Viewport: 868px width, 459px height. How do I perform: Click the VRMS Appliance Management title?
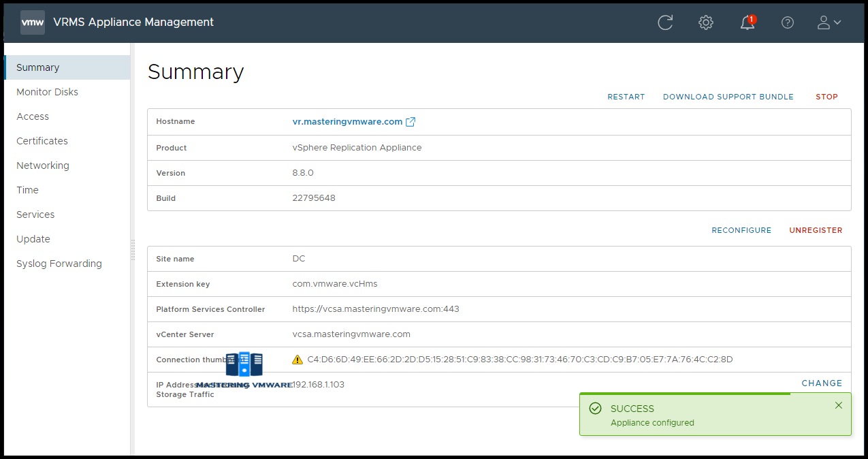(134, 22)
